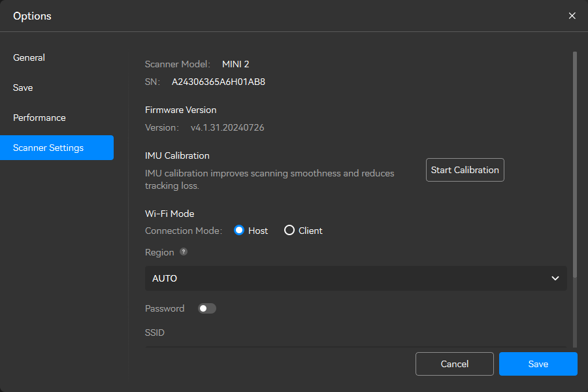Go to the Performance tab

point(39,118)
